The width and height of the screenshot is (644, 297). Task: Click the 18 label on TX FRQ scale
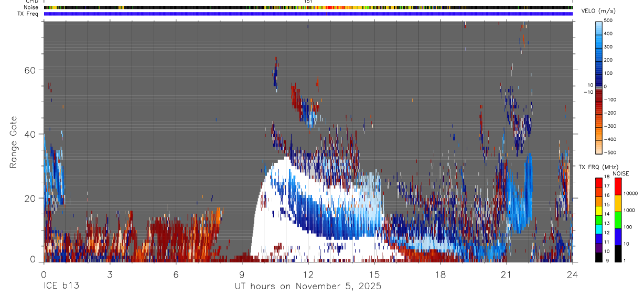point(606,177)
